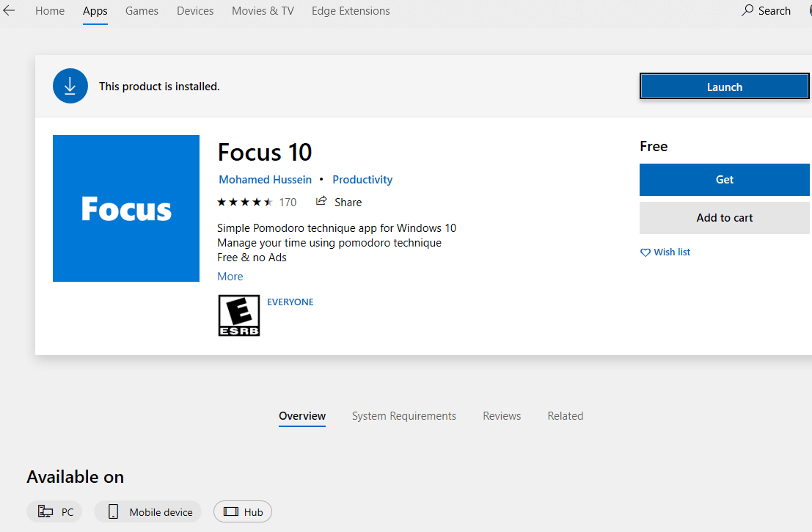812x532 pixels.
Task: Launch the installed Focus 10 app
Action: (x=725, y=87)
